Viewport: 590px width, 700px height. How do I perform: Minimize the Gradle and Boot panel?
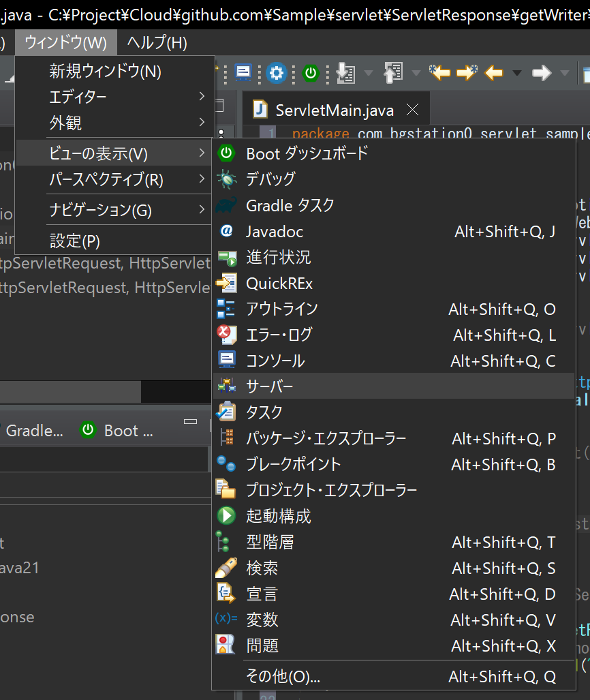[190, 421]
